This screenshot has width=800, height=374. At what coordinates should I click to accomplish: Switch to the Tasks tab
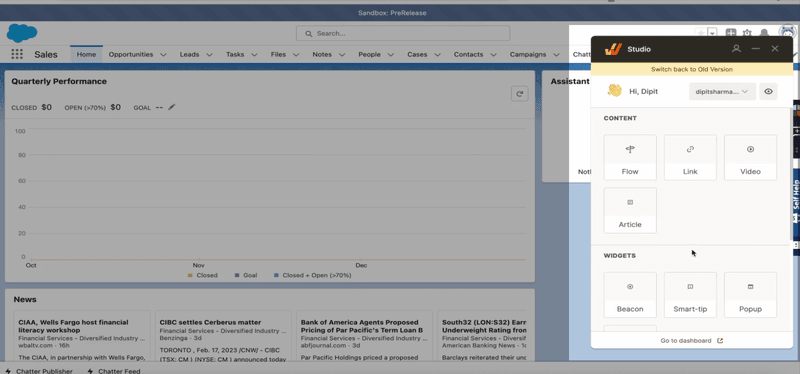tap(235, 54)
